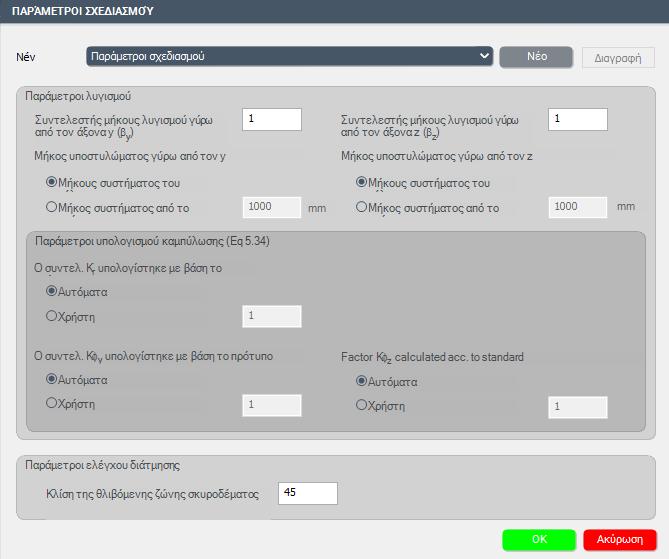
Task: Click the Παράμετροι υπολογισμού καμπύλωσης (Eq 5.34) label
Action: click(x=152, y=241)
